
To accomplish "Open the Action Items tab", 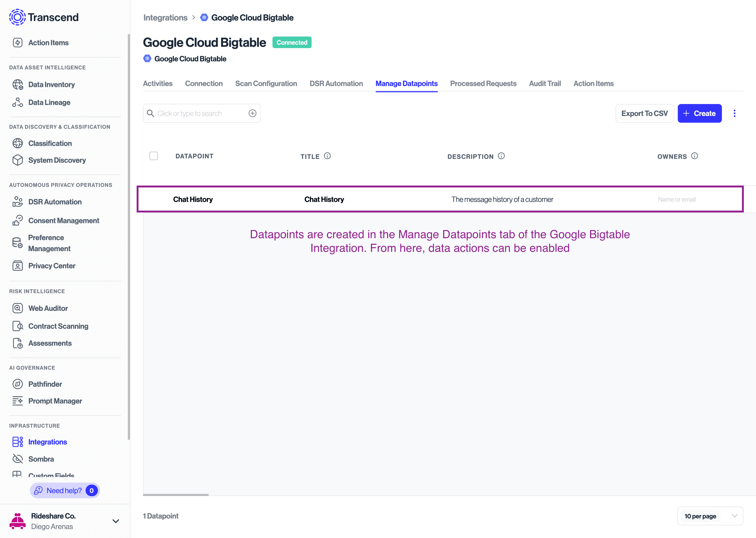I will [594, 84].
